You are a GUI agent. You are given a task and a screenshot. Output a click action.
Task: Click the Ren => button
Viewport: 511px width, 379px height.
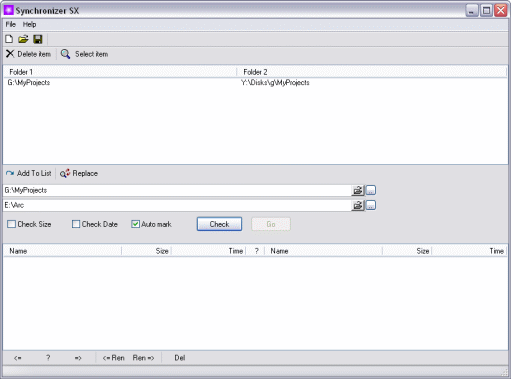click(x=143, y=358)
